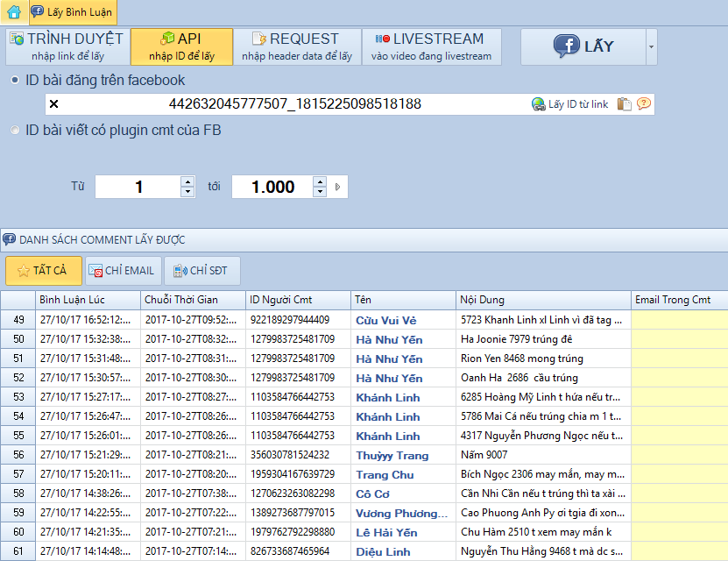The image size is (728, 561).
Task: Sort by ID Người Cmt column header
Action: [298, 300]
